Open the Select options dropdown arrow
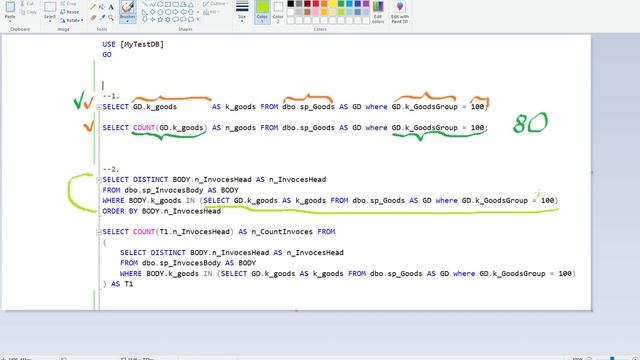640x360 pixels. click(x=50, y=20)
